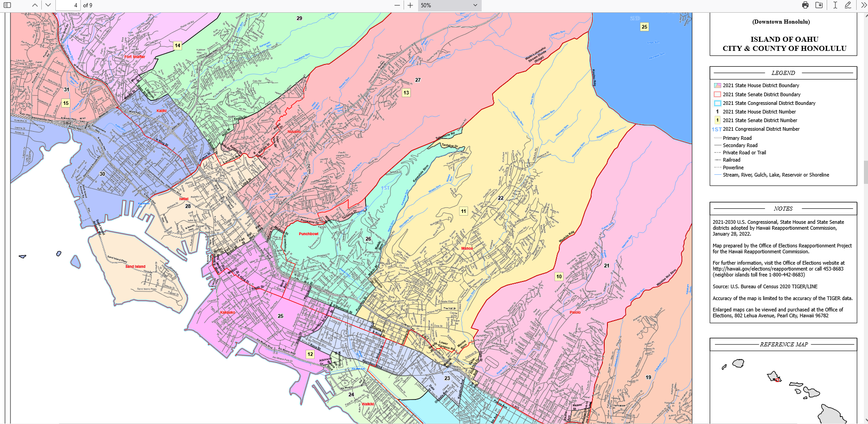Go to the previous page

35,5
